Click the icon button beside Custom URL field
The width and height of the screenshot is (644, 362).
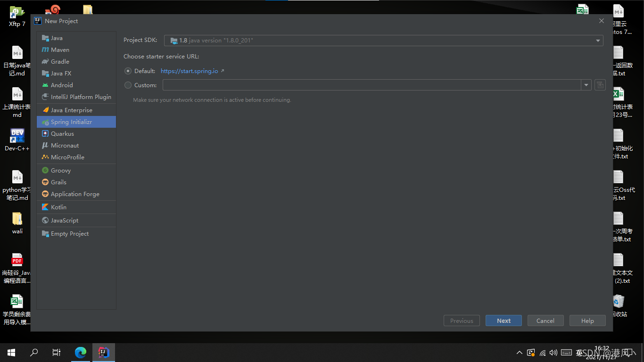point(600,85)
